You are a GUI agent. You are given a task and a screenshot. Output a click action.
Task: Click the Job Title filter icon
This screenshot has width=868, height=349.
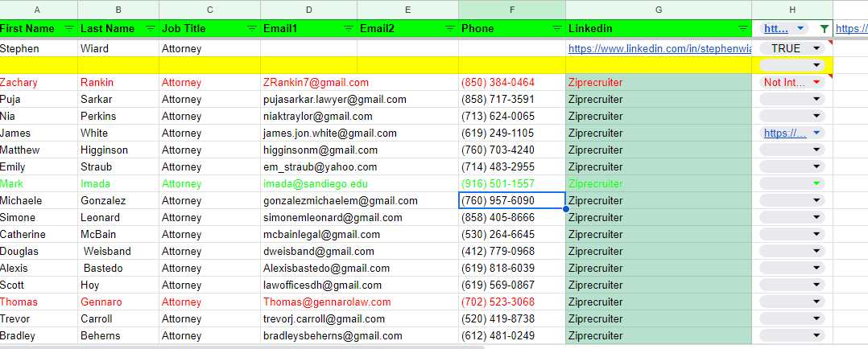click(251, 28)
